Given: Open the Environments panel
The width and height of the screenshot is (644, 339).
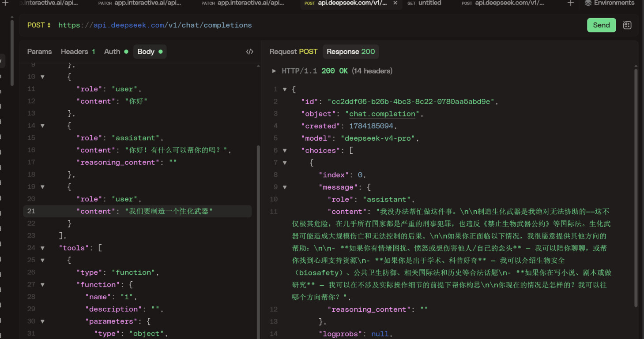Looking at the screenshot, I should [x=610, y=3].
